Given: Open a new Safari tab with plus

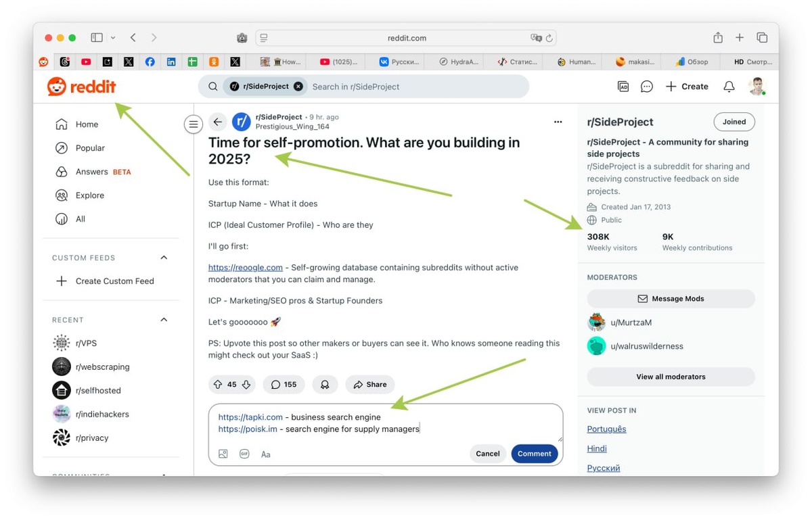Looking at the screenshot, I should coord(740,38).
